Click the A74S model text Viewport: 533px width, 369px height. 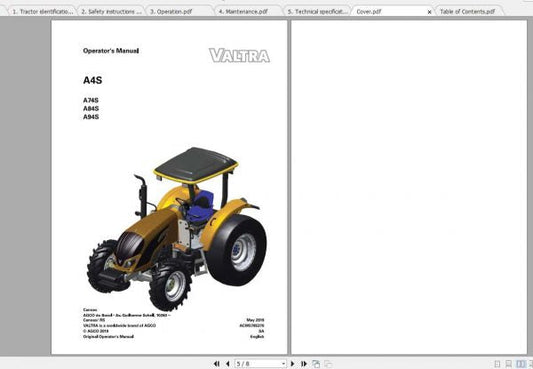pos(91,101)
